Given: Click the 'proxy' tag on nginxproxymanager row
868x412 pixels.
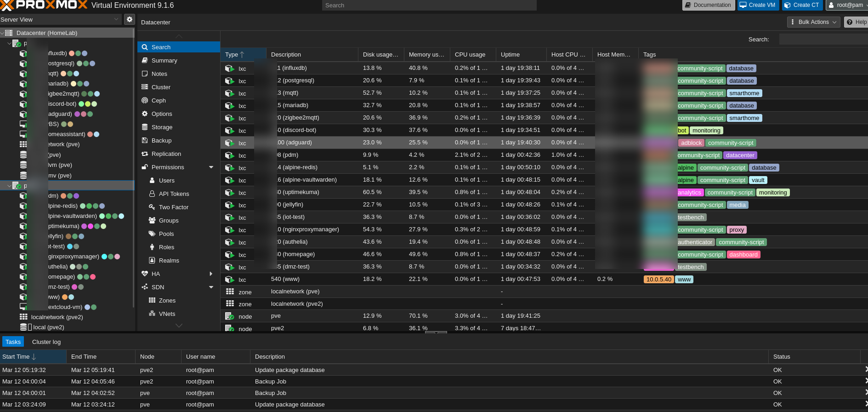Looking at the screenshot, I should pyautogui.click(x=737, y=230).
